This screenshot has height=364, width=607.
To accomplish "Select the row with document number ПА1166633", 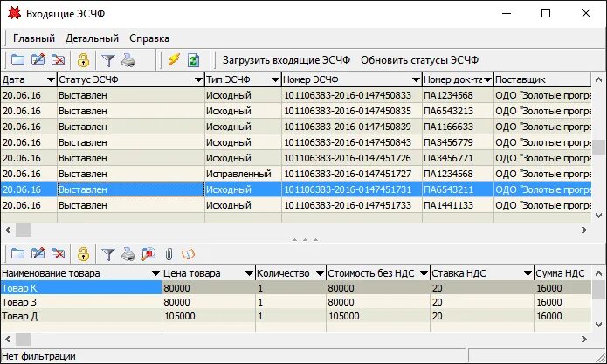I will (296, 127).
